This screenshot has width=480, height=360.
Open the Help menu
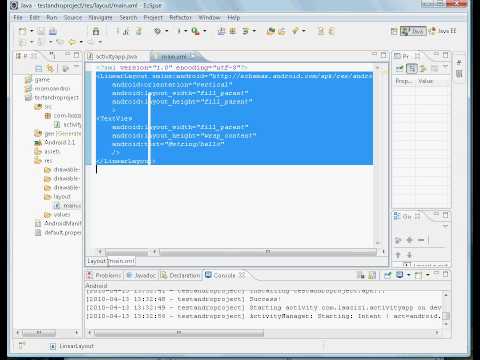click(234, 17)
